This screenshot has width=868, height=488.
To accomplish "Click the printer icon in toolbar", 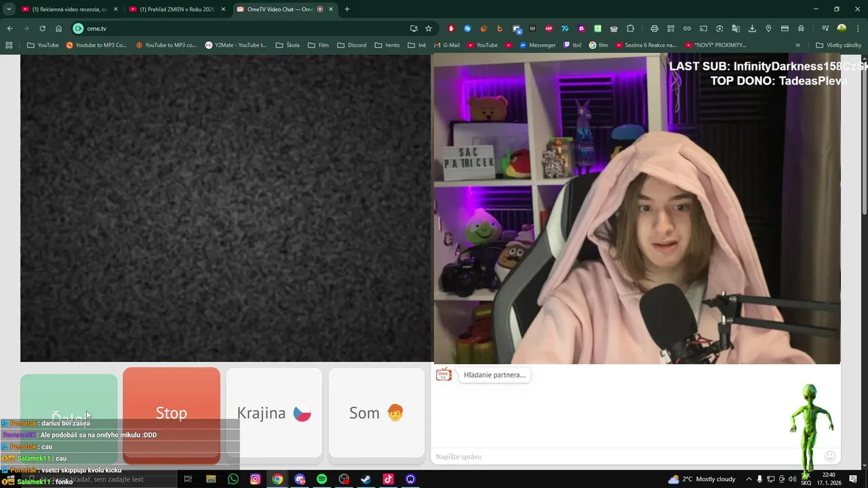I will [654, 28].
